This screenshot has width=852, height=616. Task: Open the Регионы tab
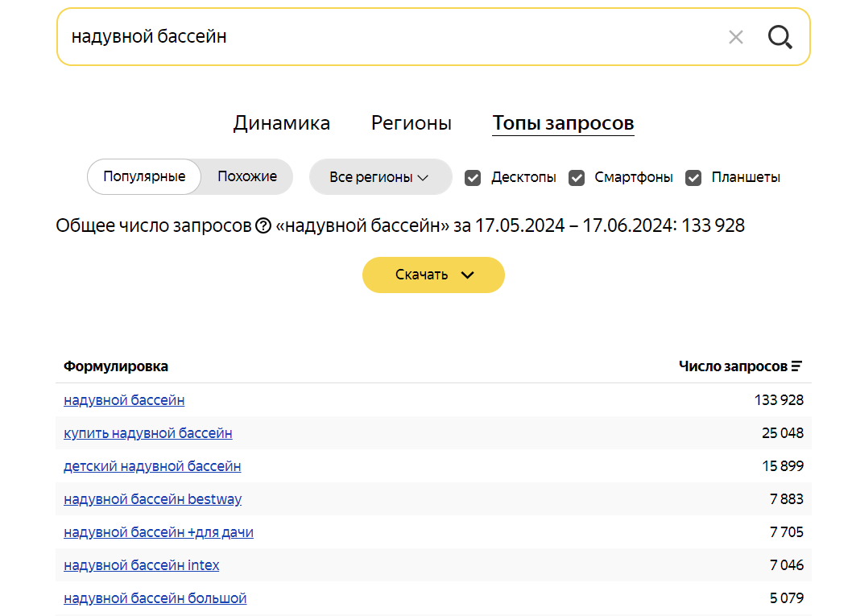click(412, 122)
